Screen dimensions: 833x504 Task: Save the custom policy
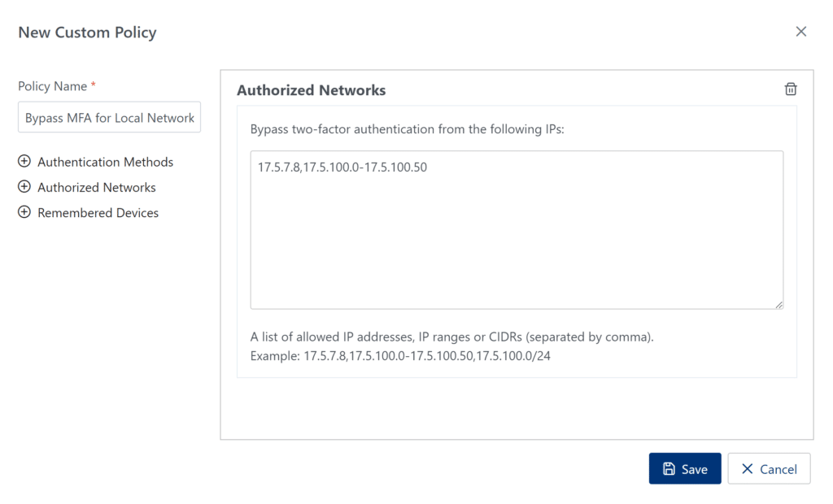click(685, 468)
